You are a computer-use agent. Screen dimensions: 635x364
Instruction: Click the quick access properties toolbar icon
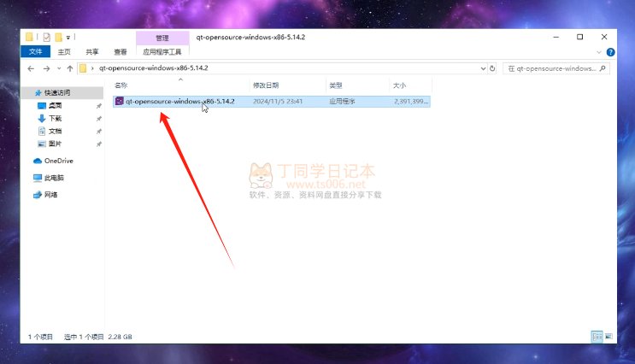46,38
